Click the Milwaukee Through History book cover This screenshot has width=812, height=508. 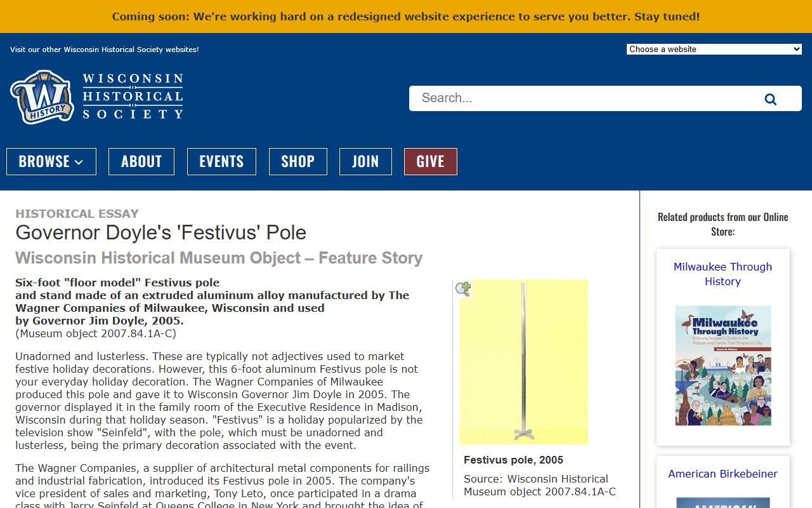click(x=723, y=365)
